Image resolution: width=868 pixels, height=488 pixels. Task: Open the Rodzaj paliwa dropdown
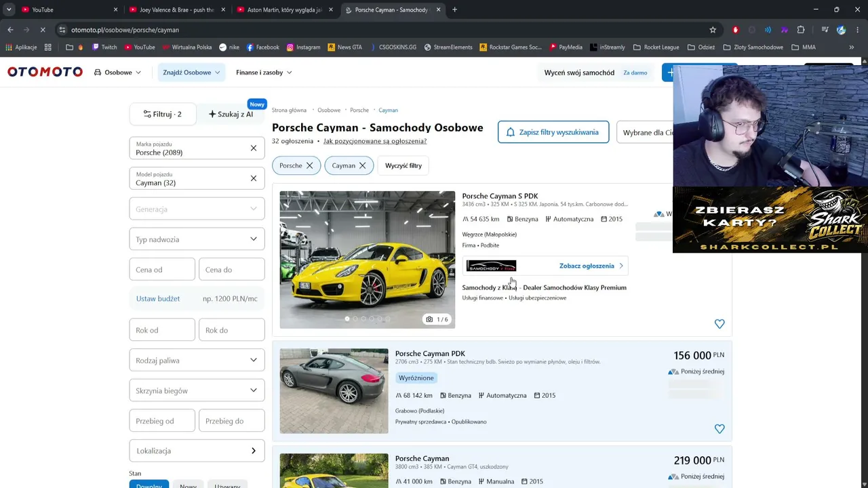tap(197, 360)
